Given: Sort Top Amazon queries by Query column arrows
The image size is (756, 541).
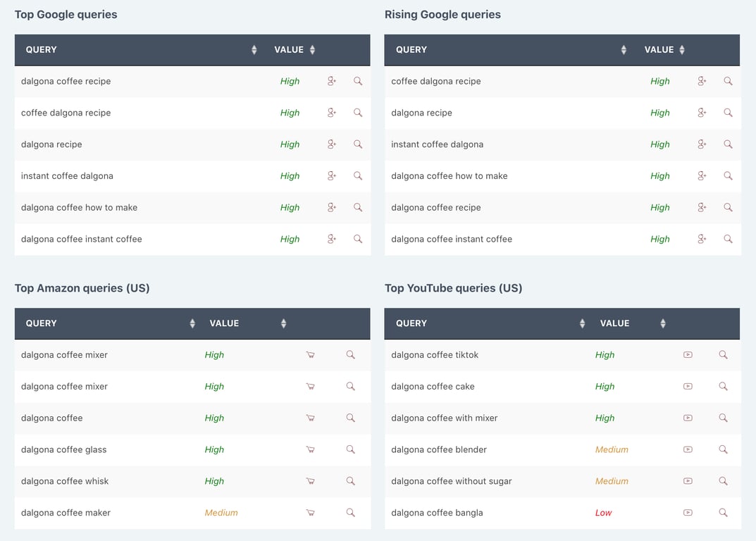Looking at the screenshot, I should 192,323.
